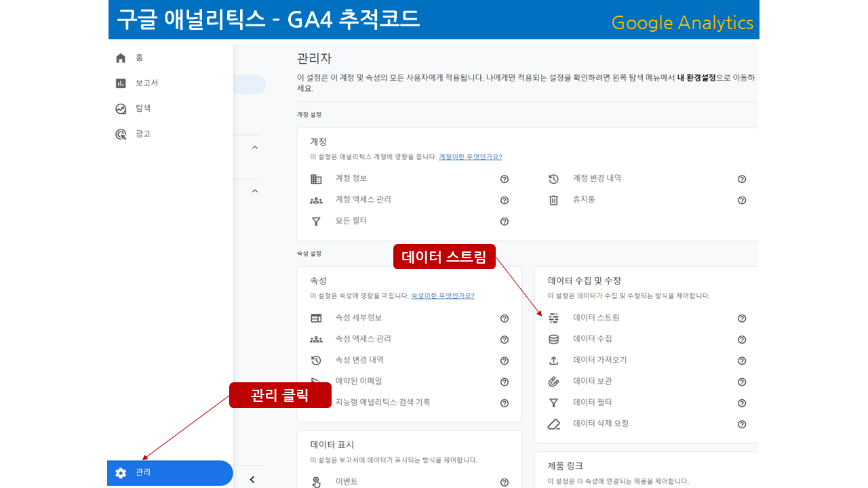Collapse the side panel with left chevron
The height and width of the screenshot is (488, 868).
pyautogui.click(x=252, y=479)
